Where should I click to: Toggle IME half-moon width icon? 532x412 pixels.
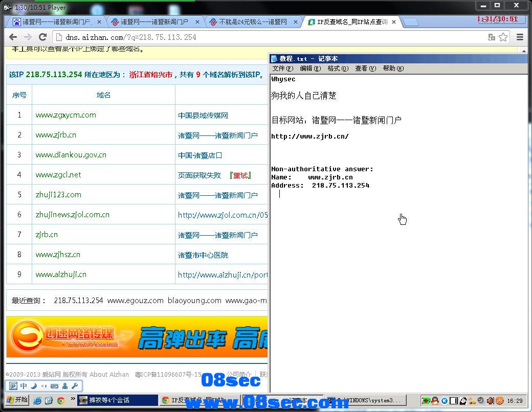(34, 386)
